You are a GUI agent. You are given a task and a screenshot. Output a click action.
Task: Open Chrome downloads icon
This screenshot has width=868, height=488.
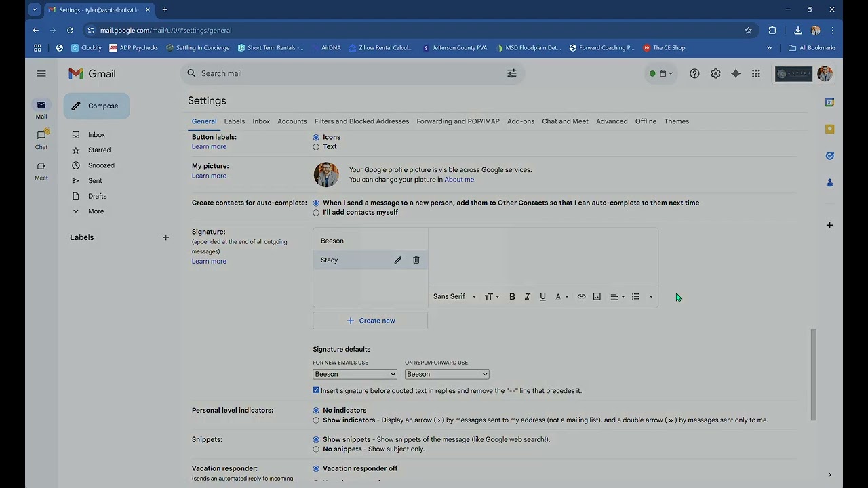point(798,30)
